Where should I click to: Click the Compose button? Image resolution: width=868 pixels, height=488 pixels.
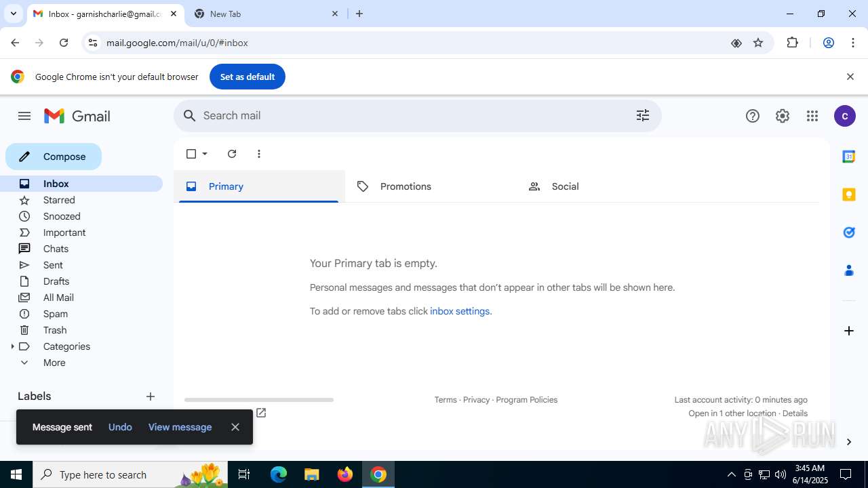(x=54, y=157)
